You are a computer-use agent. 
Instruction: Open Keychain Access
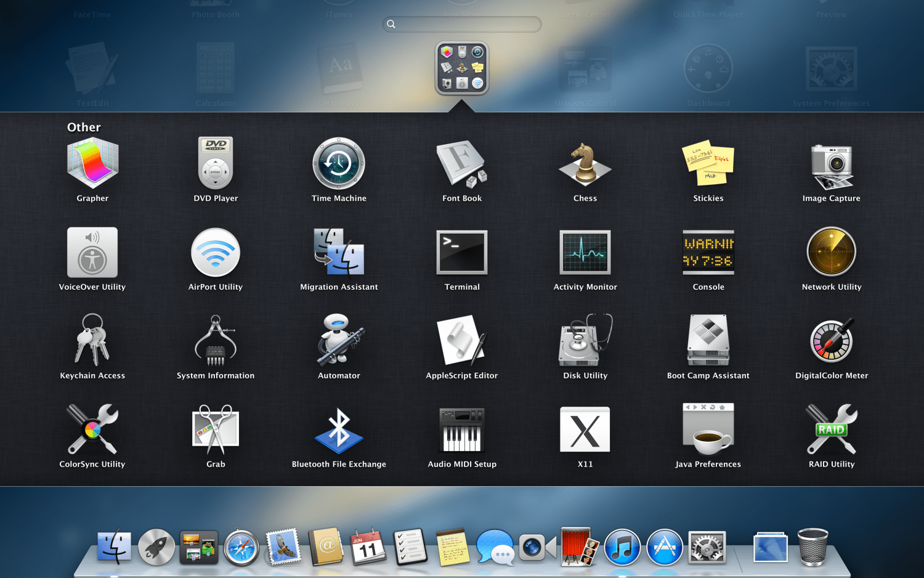92,341
